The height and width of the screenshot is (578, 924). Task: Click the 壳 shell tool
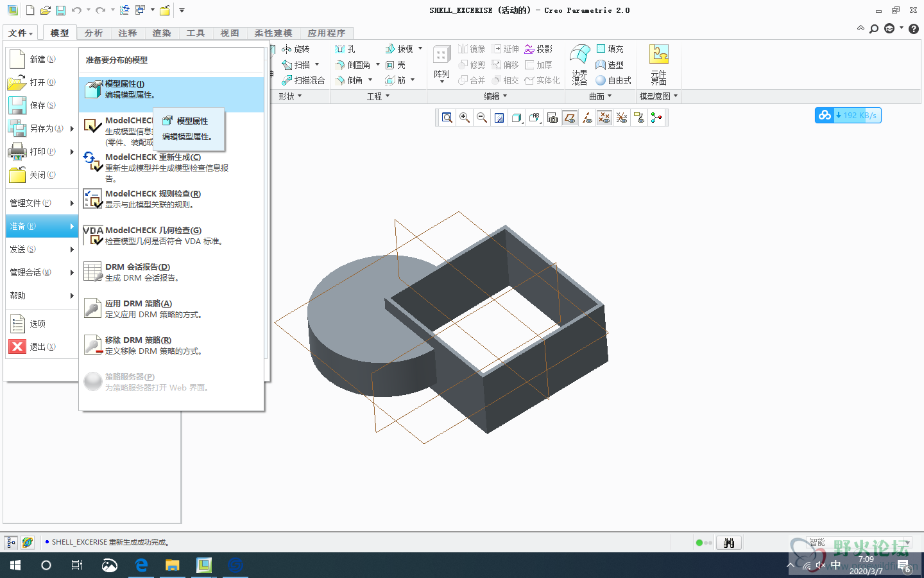coord(396,65)
